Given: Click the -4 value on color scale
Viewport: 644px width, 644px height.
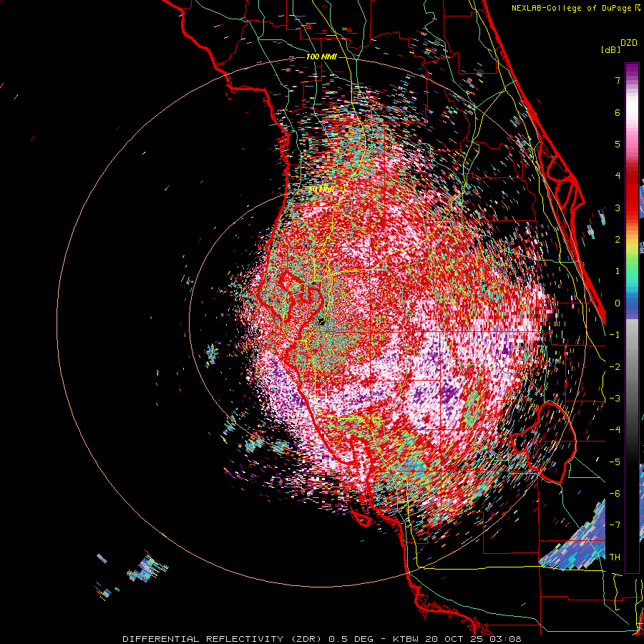Looking at the screenshot, I should pyautogui.click(x=615, y=430).
